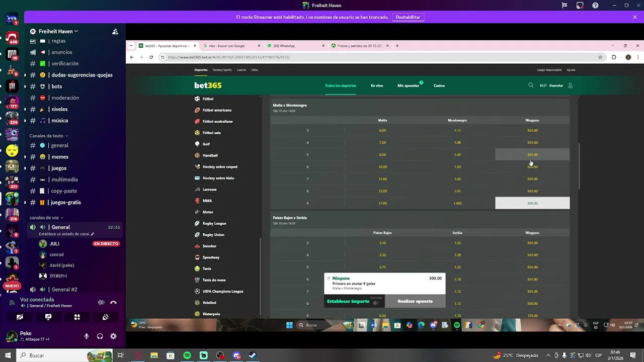This screenshot has width=644, height=362.
Task: Open the juegos-gratis channel
Action: coord(73,203)
